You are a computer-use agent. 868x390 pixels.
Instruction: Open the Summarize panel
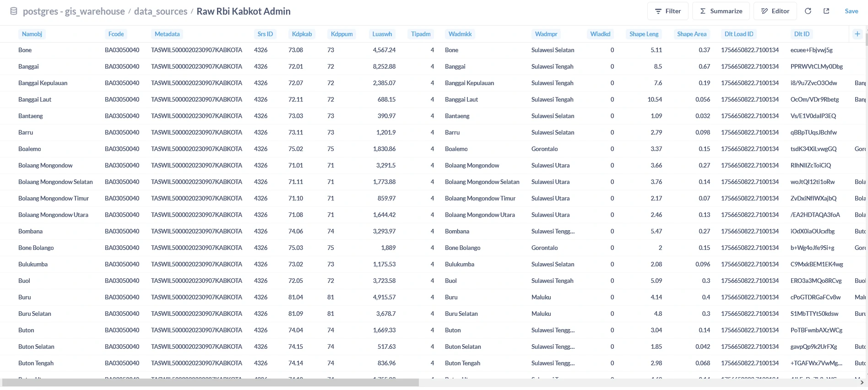721,11
